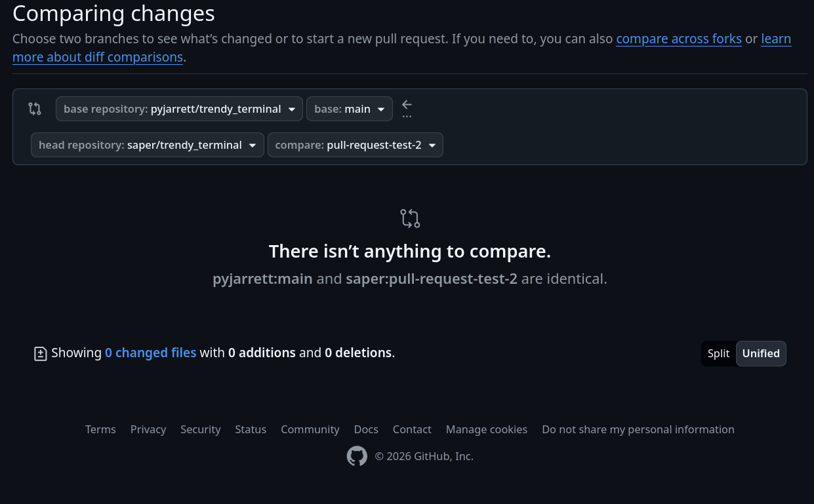
Task: Click the large compare icon above empty message
Action: click(410, 218)
